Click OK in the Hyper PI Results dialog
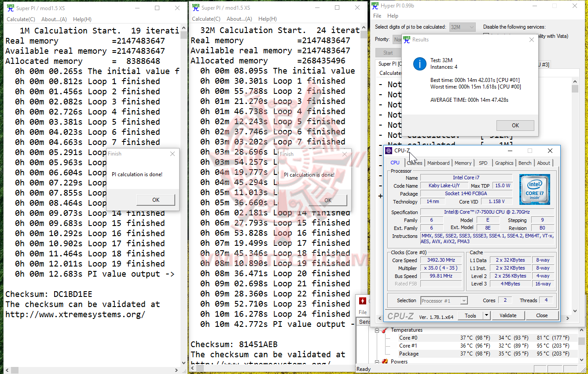588x374 pixels. [515, 126]
